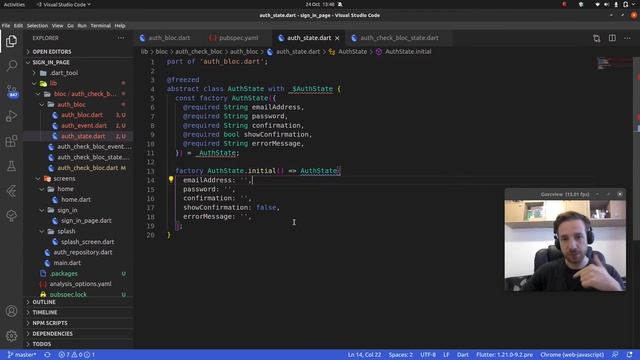Click the webcam preview window video
Screen dimensions: 640x360
tap(565, 245)
